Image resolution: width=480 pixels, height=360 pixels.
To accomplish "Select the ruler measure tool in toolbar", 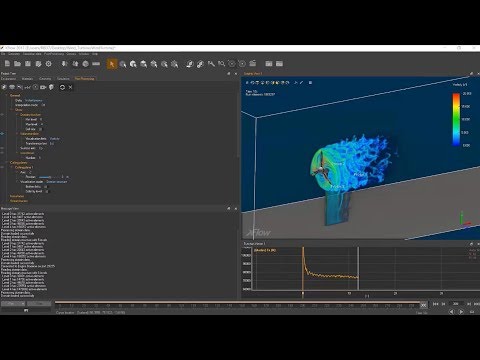I will tap(96, 64).
